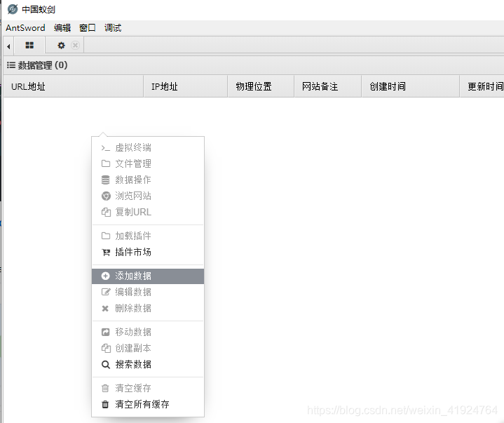Select 加载插件 in context menu

(x=148, y=236)
